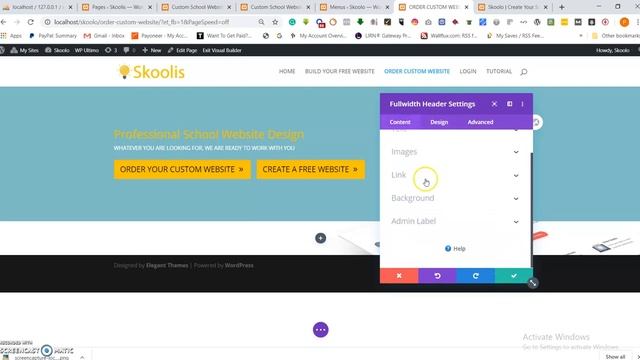This screenshot has height=360, width=640.
Task: Open Build Your Free Website menu item
Action: (x=340, y=71)
